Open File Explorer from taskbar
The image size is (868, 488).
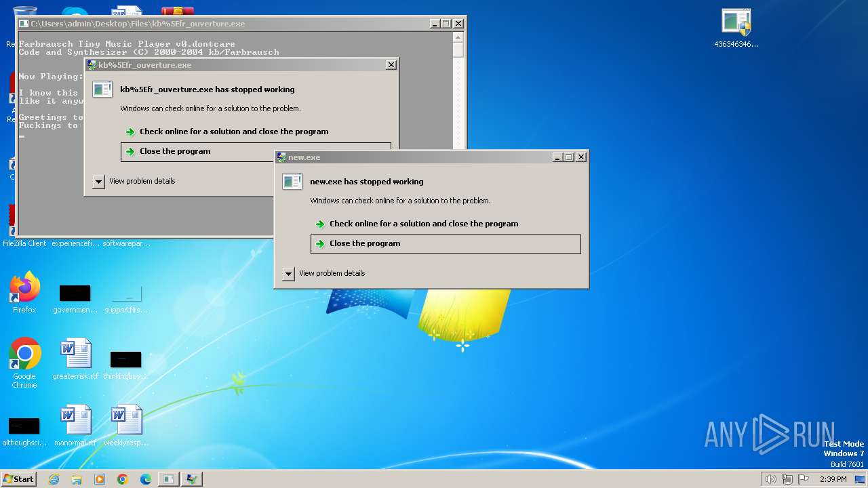click(x=77, y=479)
